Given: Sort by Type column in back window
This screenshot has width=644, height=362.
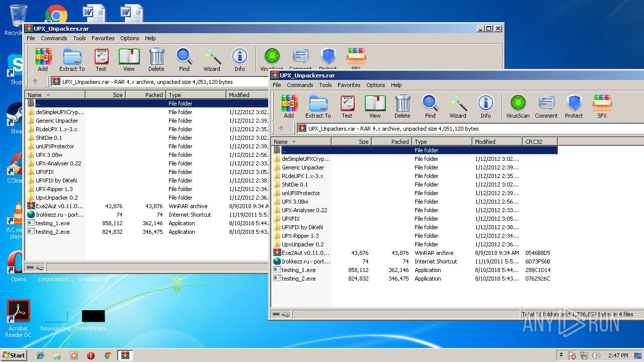Looking at the screenshot, I should tap(196, 95).
